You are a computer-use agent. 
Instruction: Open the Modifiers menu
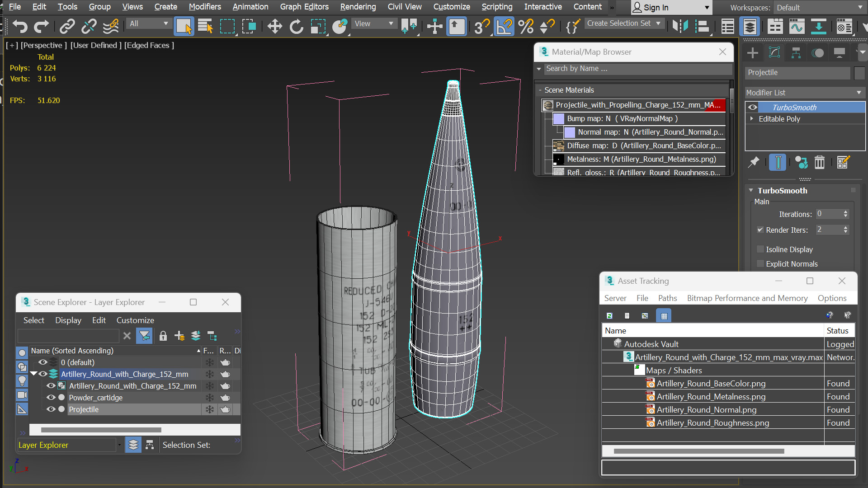[205, 7]
